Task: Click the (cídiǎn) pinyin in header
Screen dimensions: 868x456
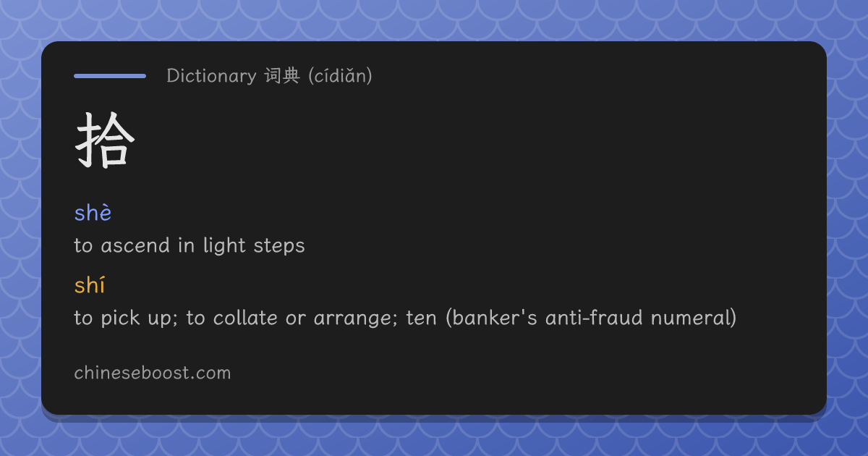Action: tap(340, 75)
